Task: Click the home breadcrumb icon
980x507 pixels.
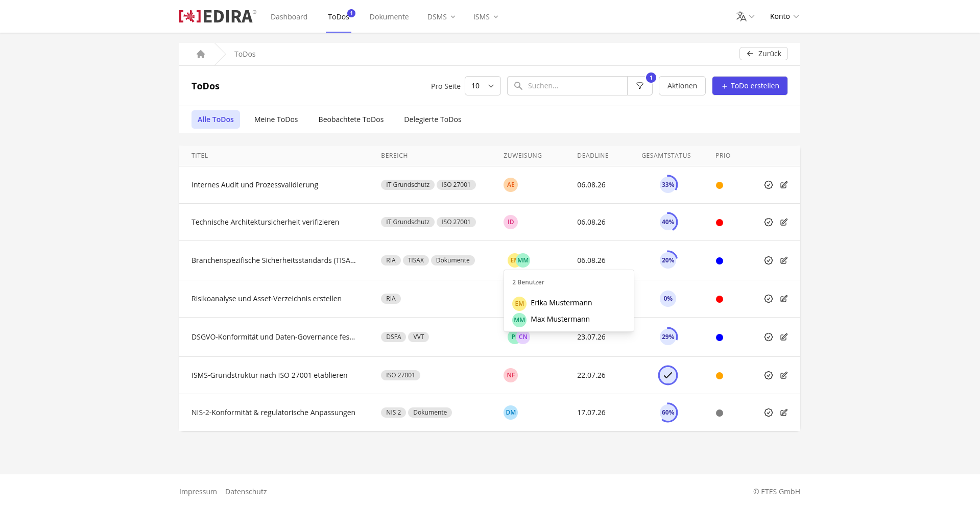Action: click(x=201, y=54)
